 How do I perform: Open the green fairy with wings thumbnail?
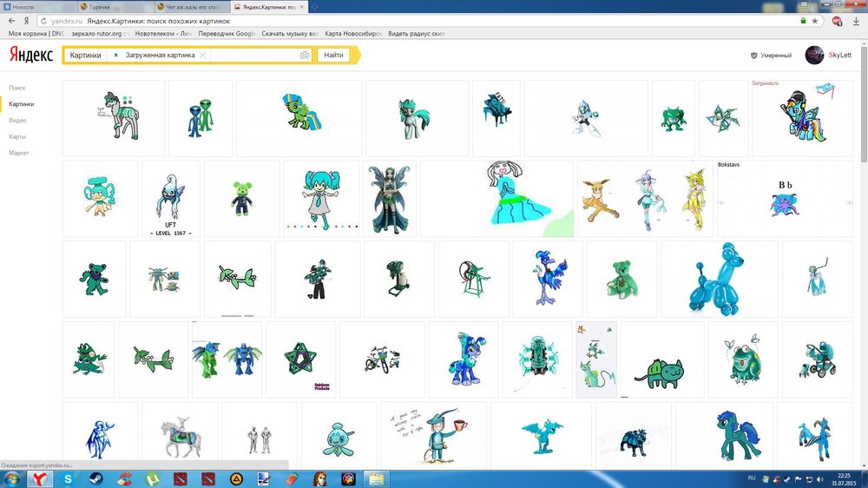[390, 199]
